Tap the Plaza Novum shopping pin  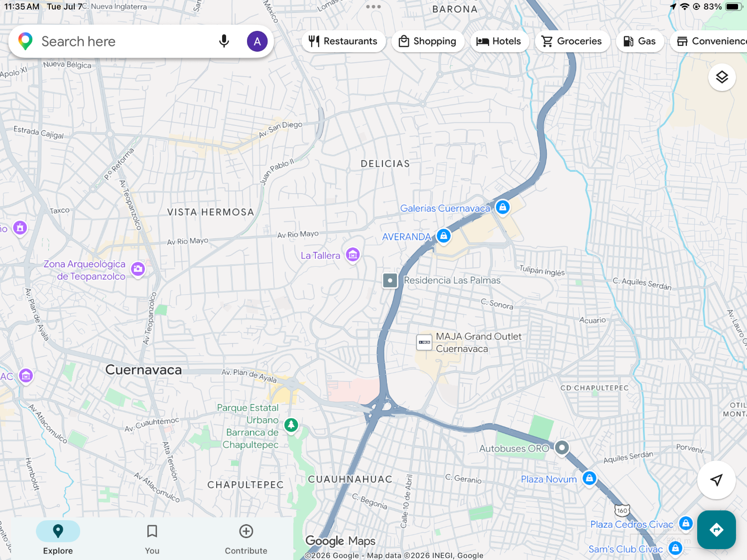589,478
